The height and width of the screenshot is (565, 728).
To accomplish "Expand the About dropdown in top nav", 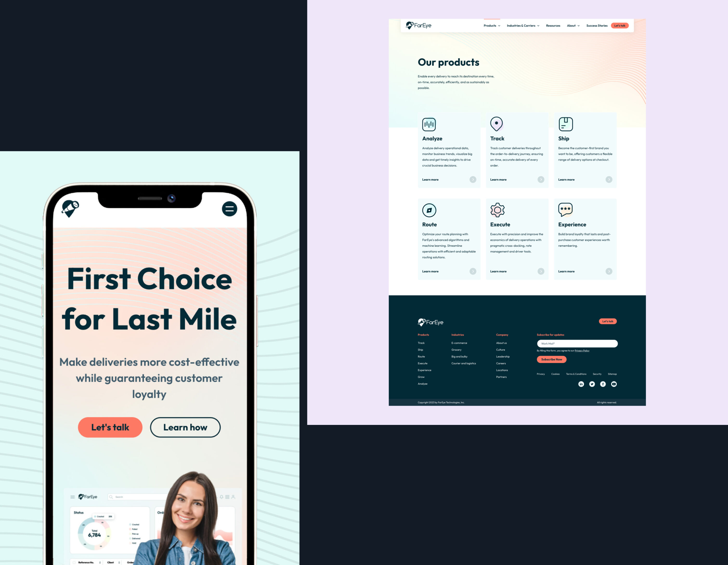I will (x=572, y=25).
